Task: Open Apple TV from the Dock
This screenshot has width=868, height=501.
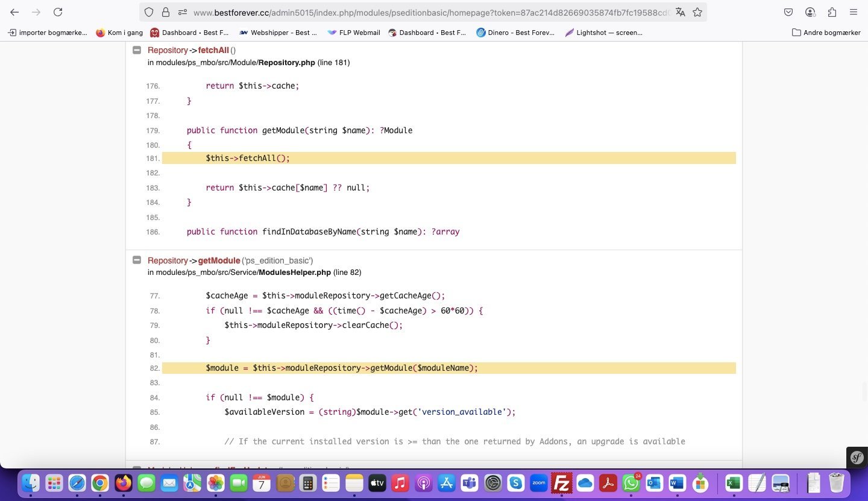Action: click(x=377, y=484)
